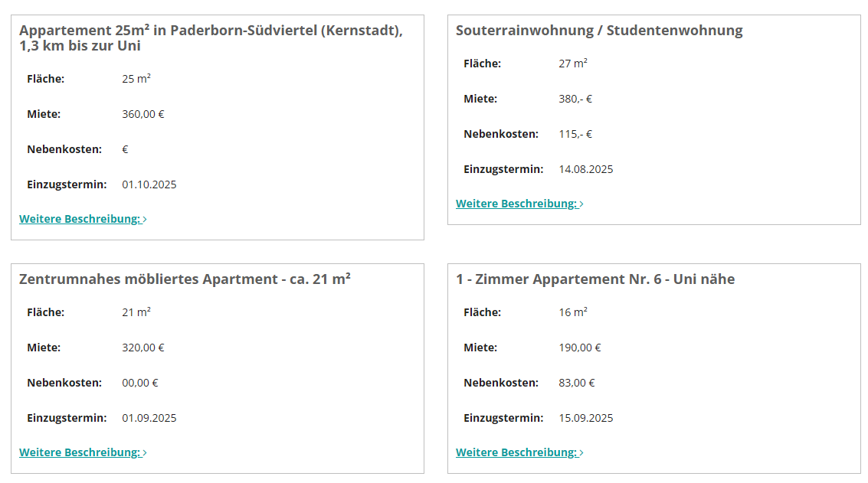Click chevron arrow in Zentrumnahes Apartment listing

tap(145, 453)
